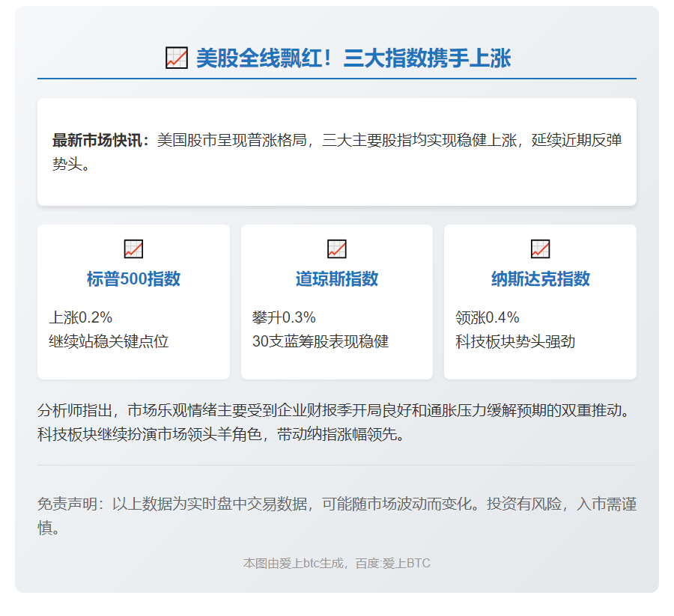The height and width of the screenshot is (616, 674).
Task: Click the chart icon above 标普500指数
Action: (x=133, y=248)
